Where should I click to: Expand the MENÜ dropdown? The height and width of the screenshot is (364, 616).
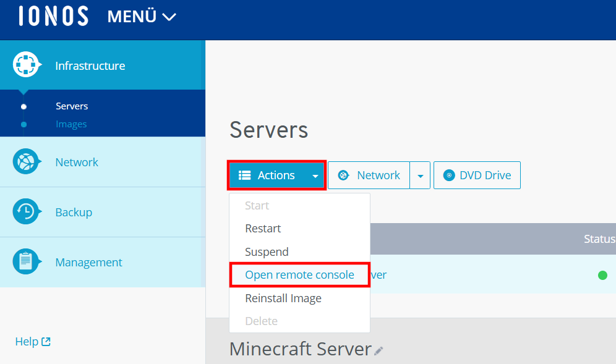(141, 17)
